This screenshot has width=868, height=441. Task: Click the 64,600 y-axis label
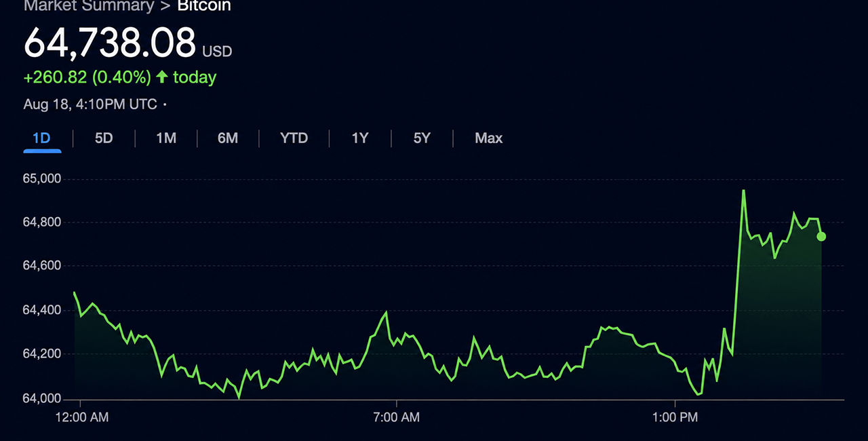(x=42, y=266)
